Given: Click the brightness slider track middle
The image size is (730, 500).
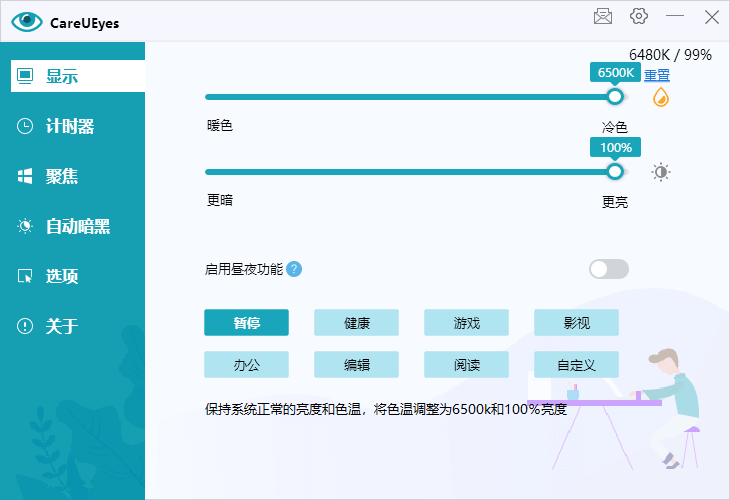Looking at the screenshot, I should coord(417,172).
